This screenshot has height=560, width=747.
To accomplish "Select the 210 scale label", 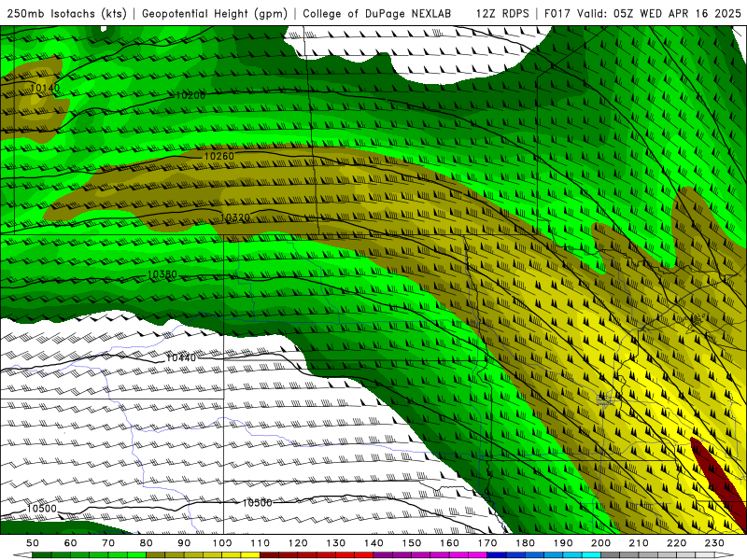I will pyautogui.click(x=639, y=543).
